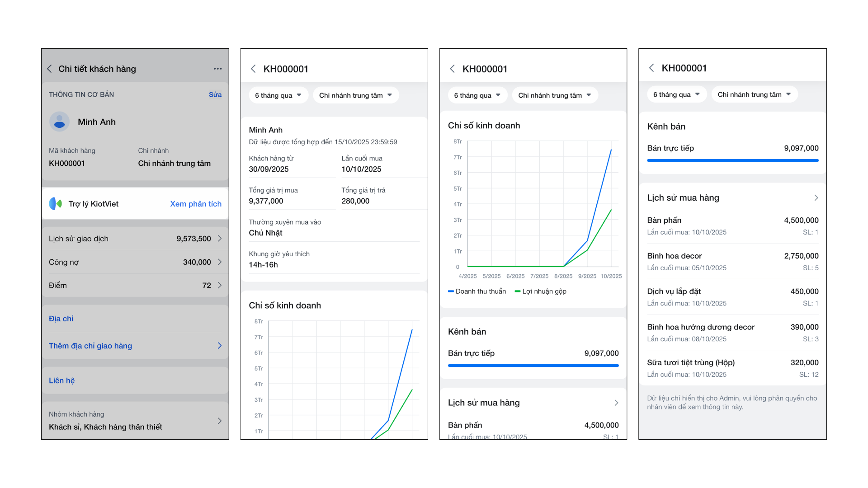Go back from fourth KH000001 screen
The height and width of the screenshot is (488, 868).
coord(651,68)
